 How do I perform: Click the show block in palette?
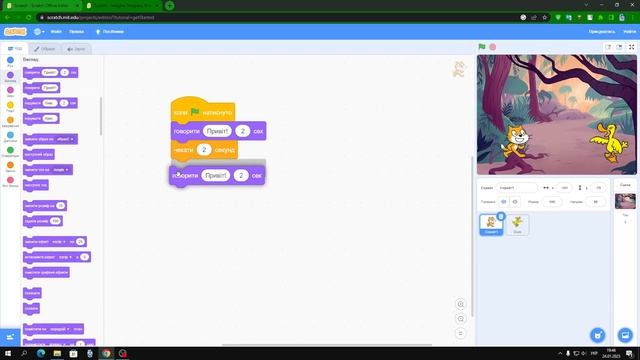[x=32, y=293]
